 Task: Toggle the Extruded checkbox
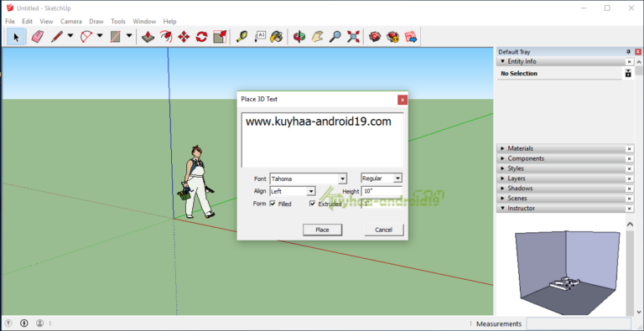(313, 204)
